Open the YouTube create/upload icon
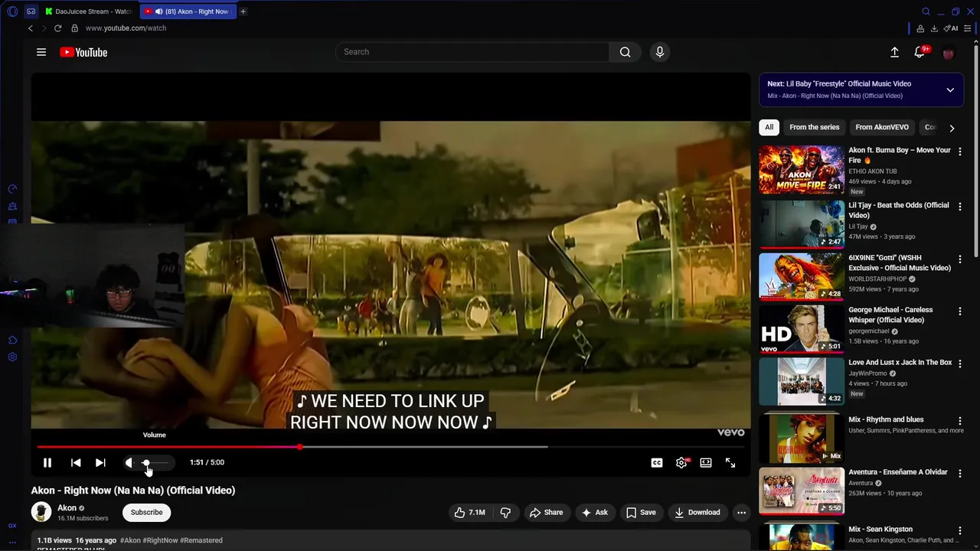 click(894, 52)
